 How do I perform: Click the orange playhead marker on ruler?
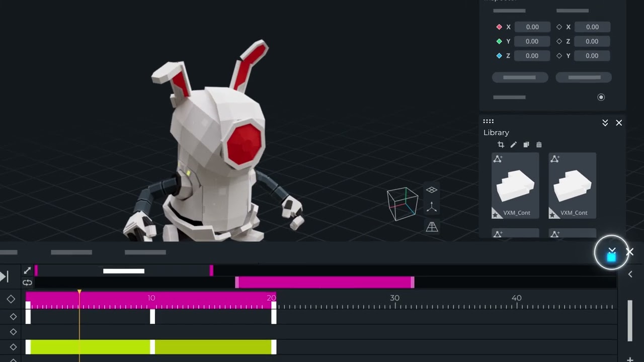tap(79, 292)
